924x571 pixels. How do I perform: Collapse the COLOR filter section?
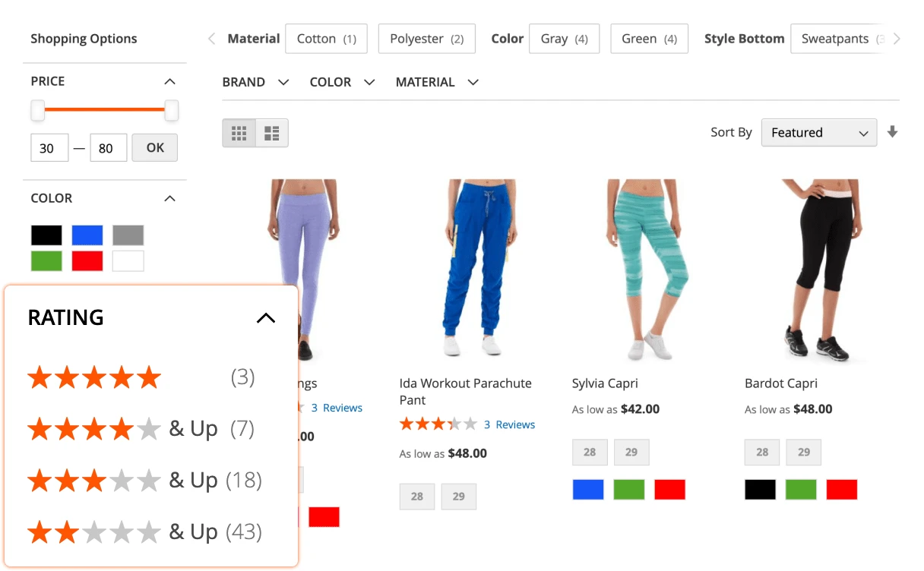pyautogui.click(x=172, y=198)
